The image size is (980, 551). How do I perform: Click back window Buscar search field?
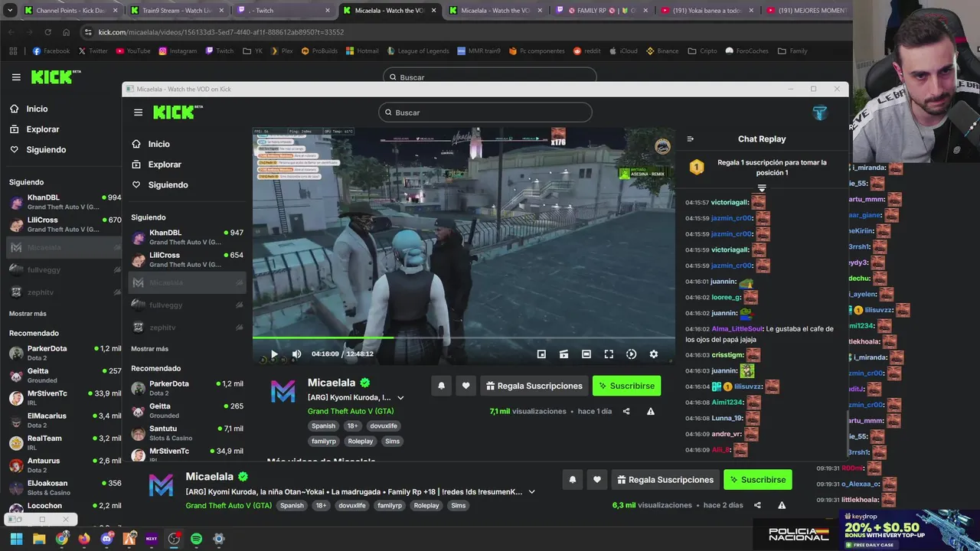pos(490,77)
